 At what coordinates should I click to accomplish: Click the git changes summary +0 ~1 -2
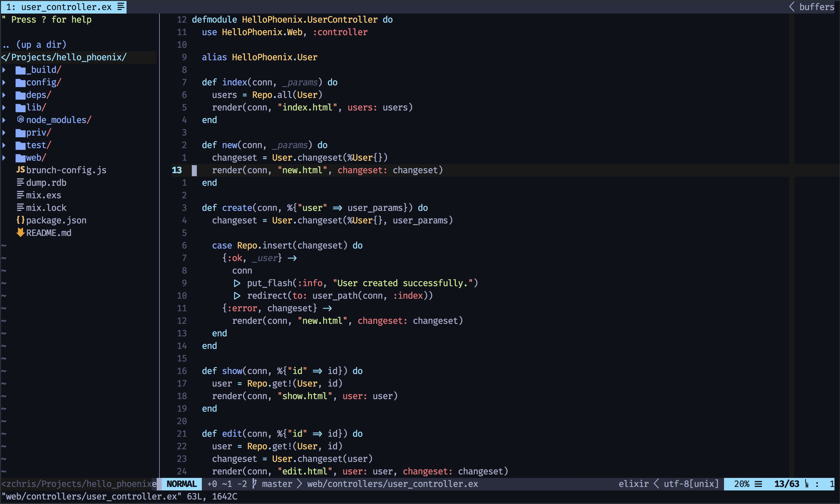tap(227, 484)
